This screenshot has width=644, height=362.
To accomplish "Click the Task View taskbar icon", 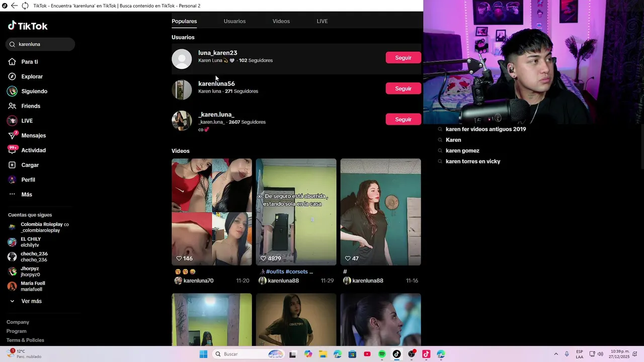I will (x=293, y=354).
